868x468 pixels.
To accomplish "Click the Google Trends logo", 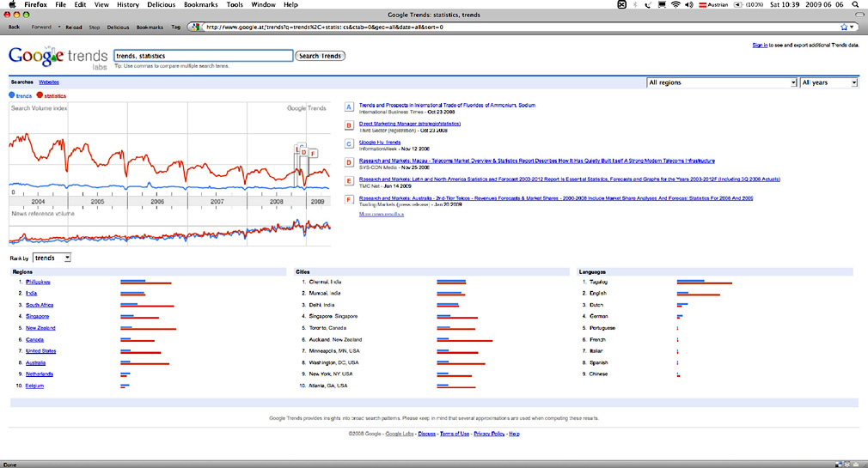I will (56, 58).
